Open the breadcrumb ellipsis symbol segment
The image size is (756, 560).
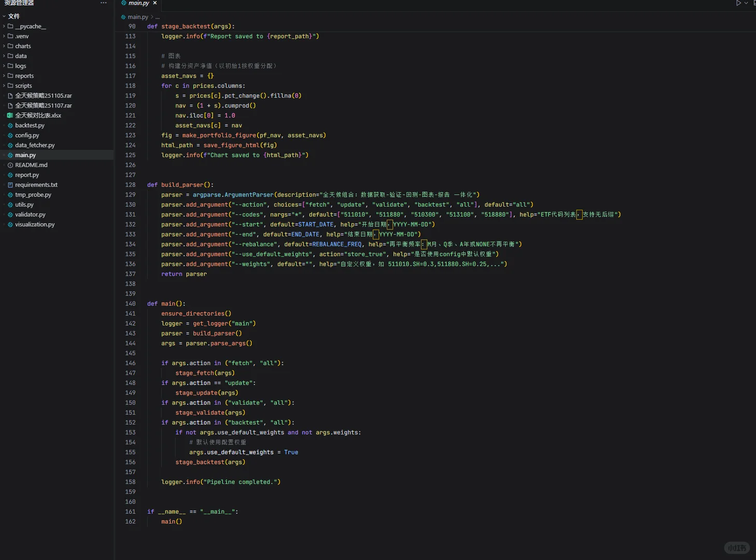pos(158,17)
